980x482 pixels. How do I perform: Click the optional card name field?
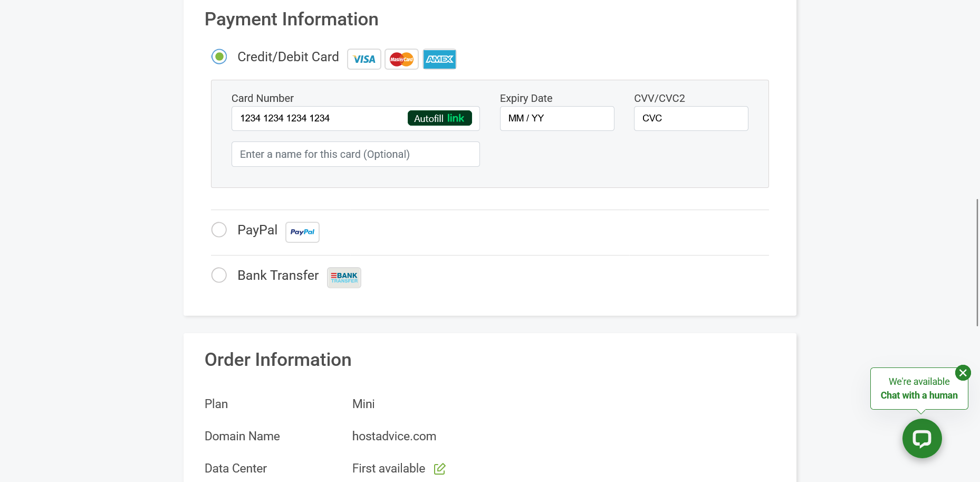pos(356,154)
